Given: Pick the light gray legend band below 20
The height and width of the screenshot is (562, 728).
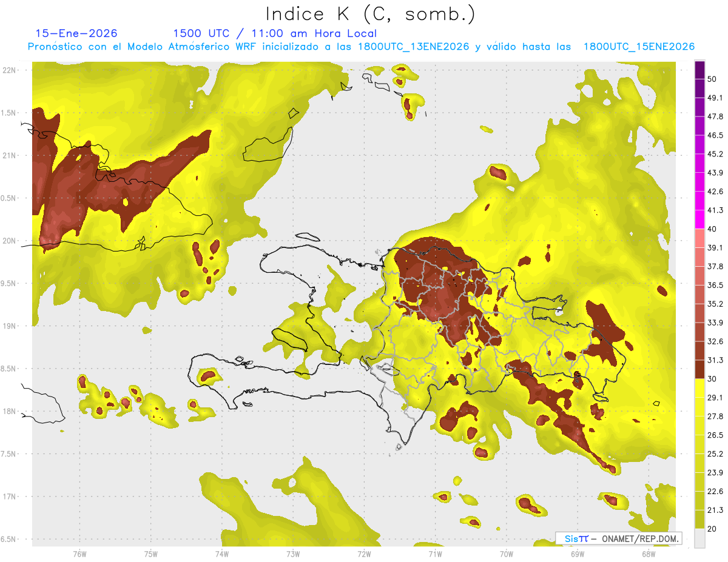Looking at the screenshot, I should (699, 538).
